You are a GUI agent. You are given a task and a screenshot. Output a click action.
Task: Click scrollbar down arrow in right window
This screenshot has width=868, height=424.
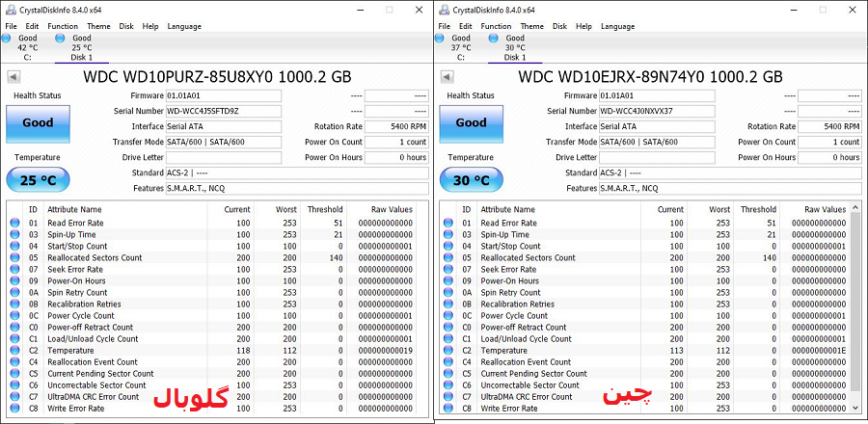coord(856,409)
